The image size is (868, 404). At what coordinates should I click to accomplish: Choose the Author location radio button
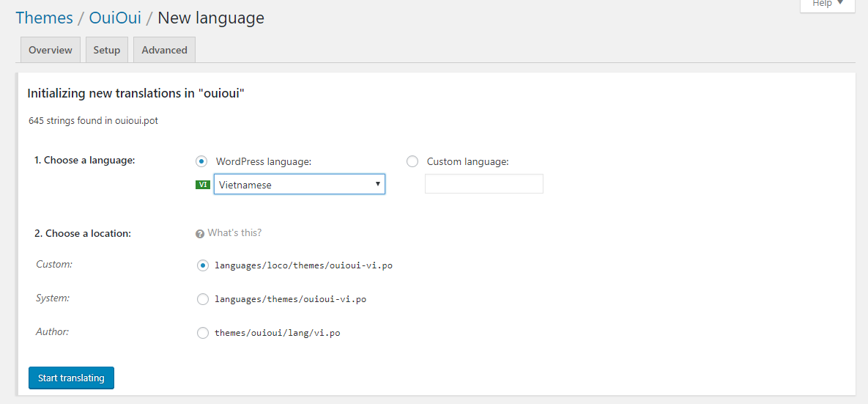(202, 333)
